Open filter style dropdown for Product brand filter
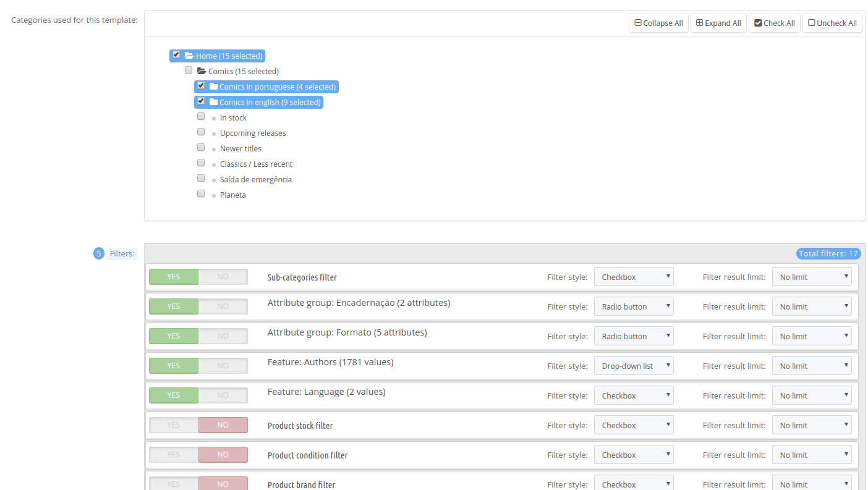 (634, 483)
